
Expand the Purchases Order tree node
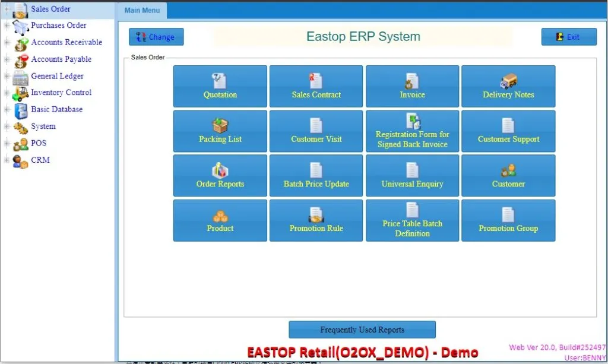[7, 26]
